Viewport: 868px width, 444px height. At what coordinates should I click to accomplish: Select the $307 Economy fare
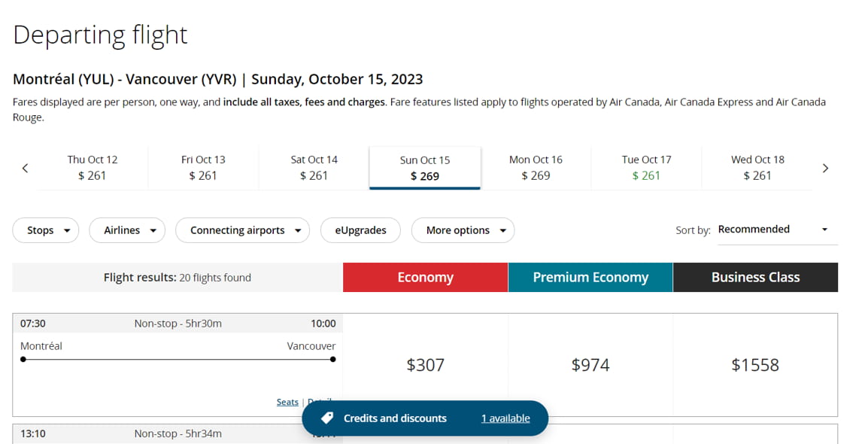(425, 365)
